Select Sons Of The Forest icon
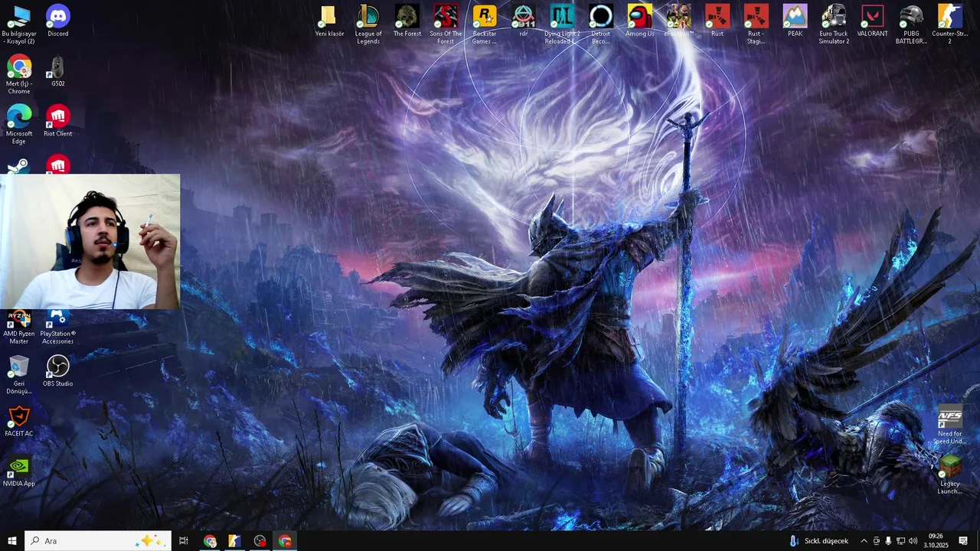This screenshot has width=980, height=551. [x=446, y=24]
